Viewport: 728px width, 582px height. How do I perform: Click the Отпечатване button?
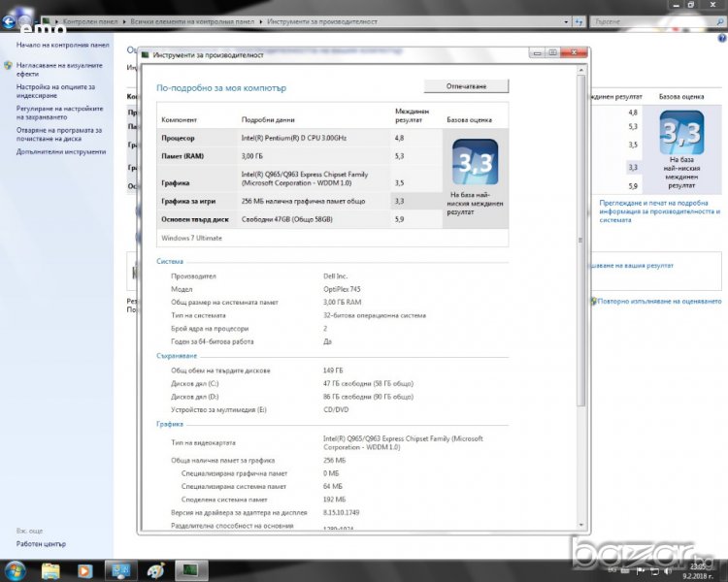pos(466,86)
